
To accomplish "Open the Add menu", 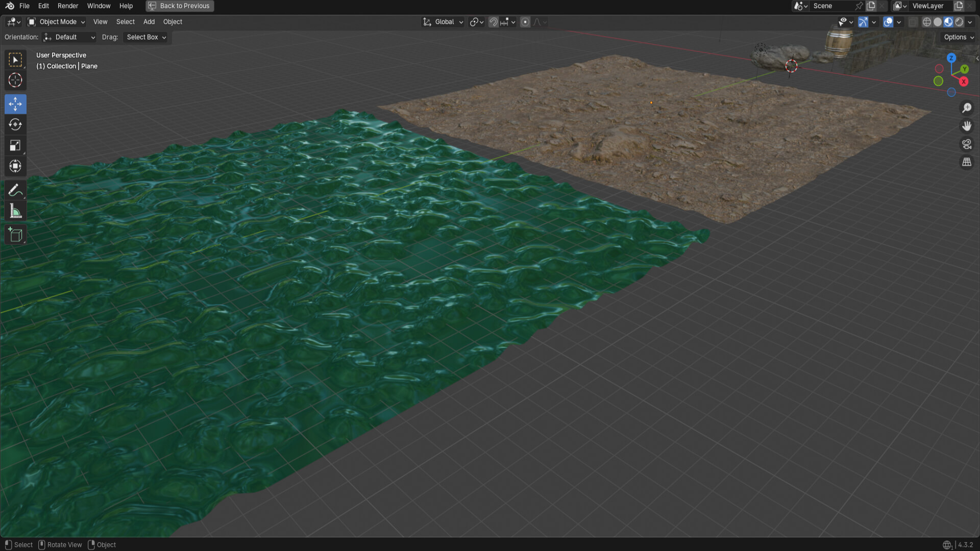I will pyautogui.click(x=149, y=22).
